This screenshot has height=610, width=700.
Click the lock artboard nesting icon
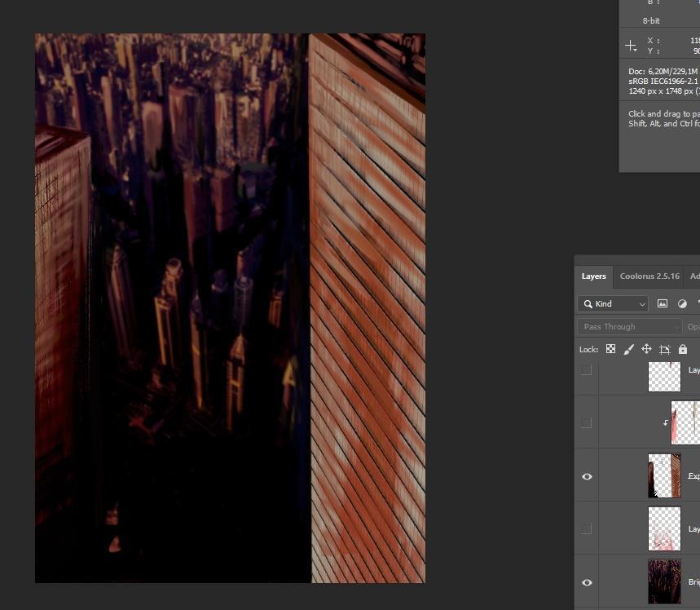pos(665,349)
